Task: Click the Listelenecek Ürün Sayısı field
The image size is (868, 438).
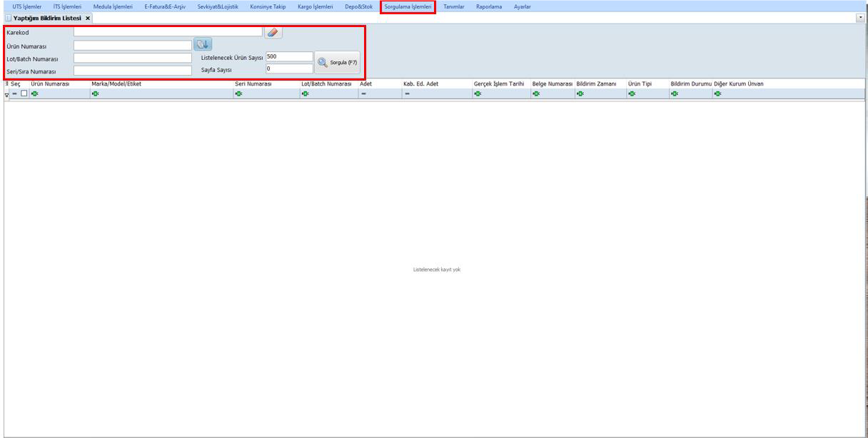Action: click(x=289, y=56)
